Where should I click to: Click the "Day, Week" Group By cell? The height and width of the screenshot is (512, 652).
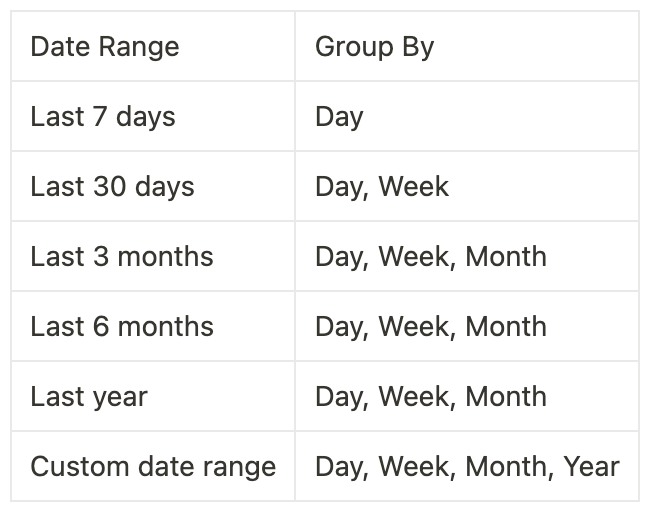[x=382, y=187]
